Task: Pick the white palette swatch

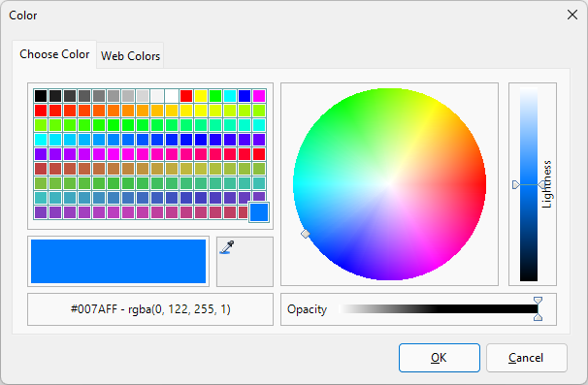Action: [172, 96]
